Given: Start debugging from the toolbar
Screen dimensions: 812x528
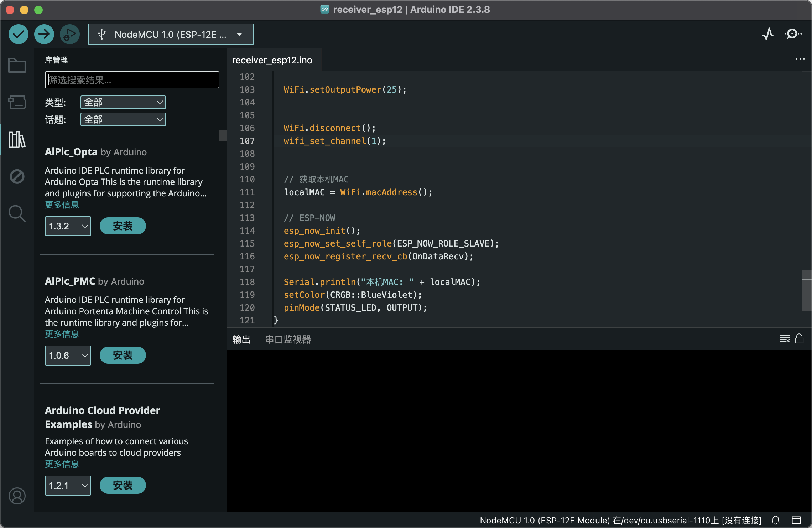Looking at the screenshot, I should click(x=69, y=34).
